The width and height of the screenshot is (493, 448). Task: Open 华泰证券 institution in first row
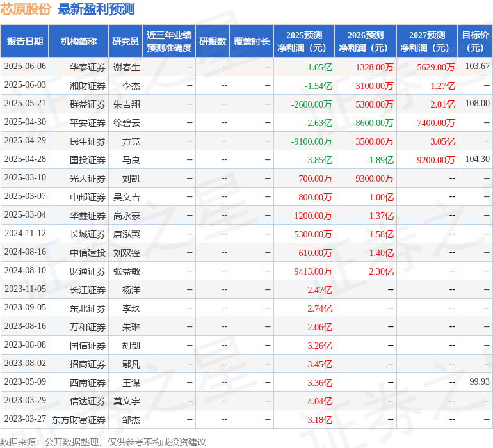point(88,67)
